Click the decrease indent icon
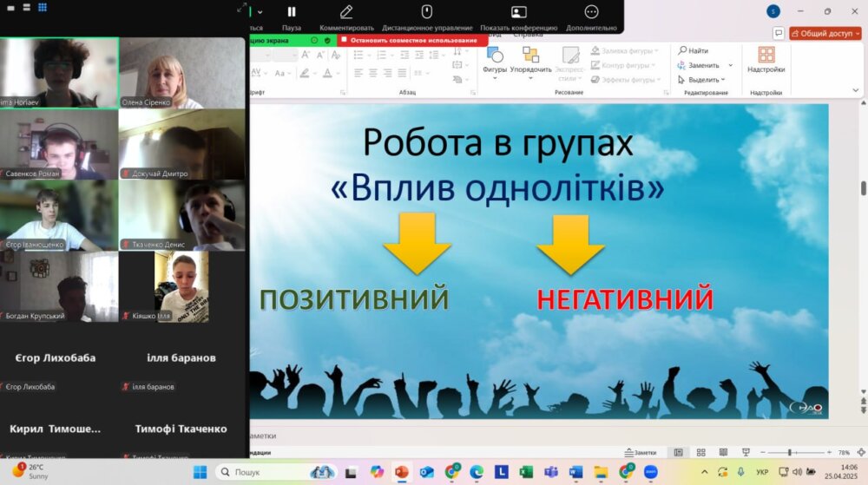This screenshot has height=485, width=868. [x=404, y=55]
